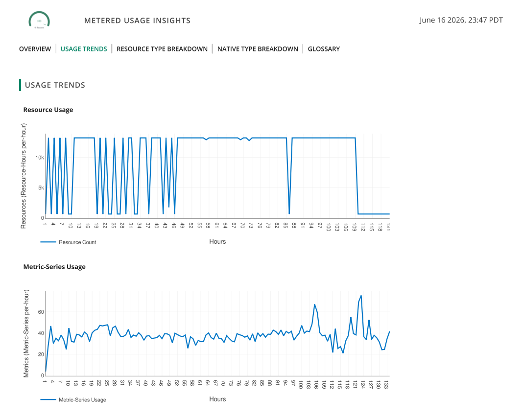The height and width of the screenshot is (420, 523).
Task: Go to the Glossary tab
Action: (x=324, y=49)
